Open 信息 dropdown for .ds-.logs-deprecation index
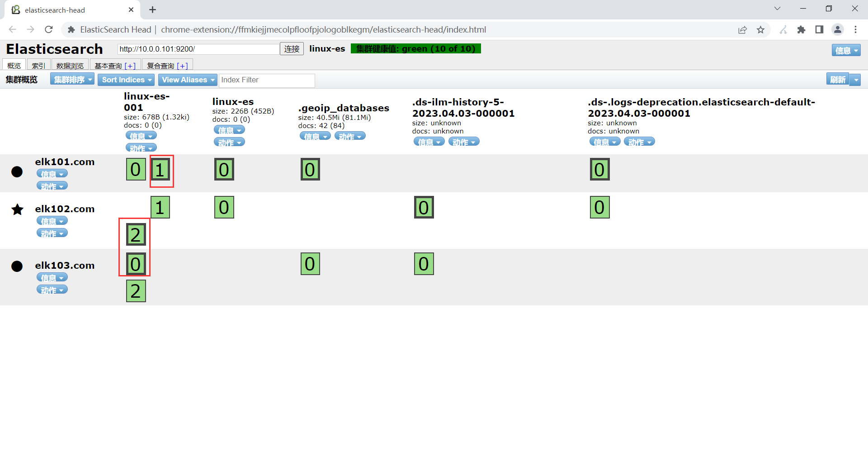 click(605, 142)
